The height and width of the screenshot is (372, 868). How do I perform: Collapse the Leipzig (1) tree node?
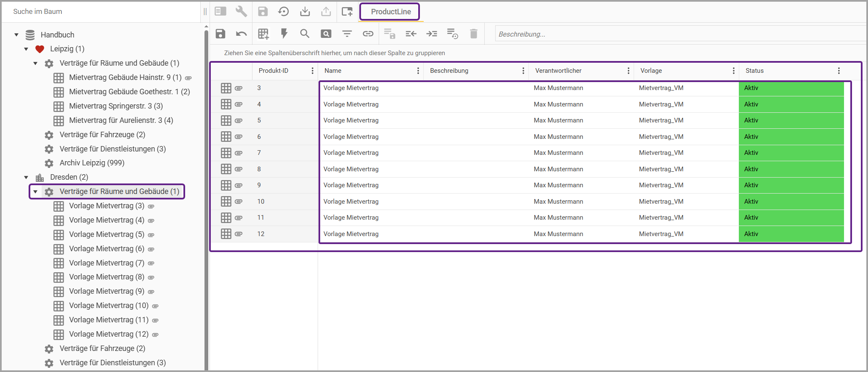[x=26, y=49]
